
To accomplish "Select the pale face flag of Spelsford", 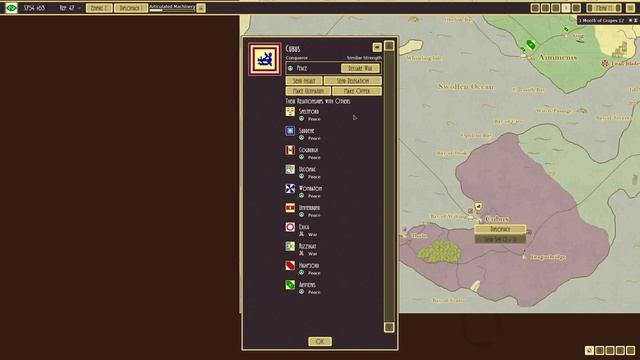I will (x=290, y=111).
